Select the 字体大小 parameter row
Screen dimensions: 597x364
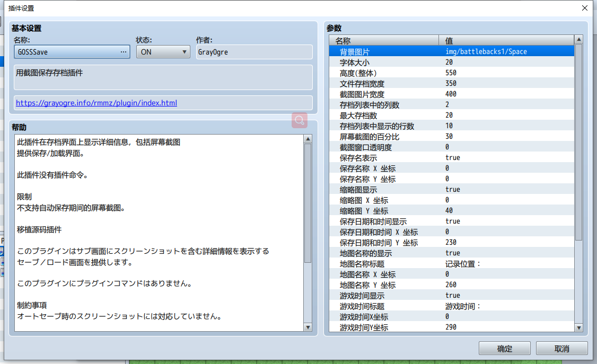[452, 62]
